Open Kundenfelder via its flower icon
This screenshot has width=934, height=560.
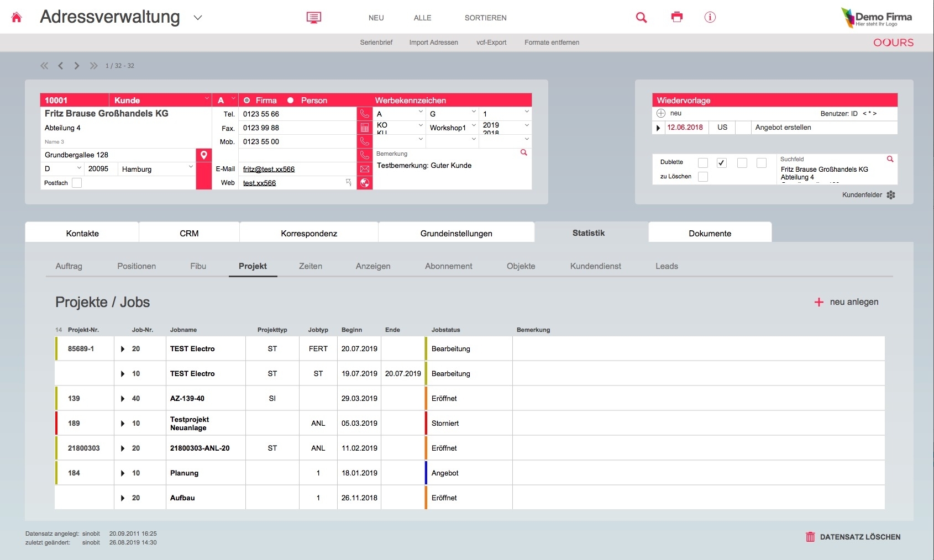[891, 195]
